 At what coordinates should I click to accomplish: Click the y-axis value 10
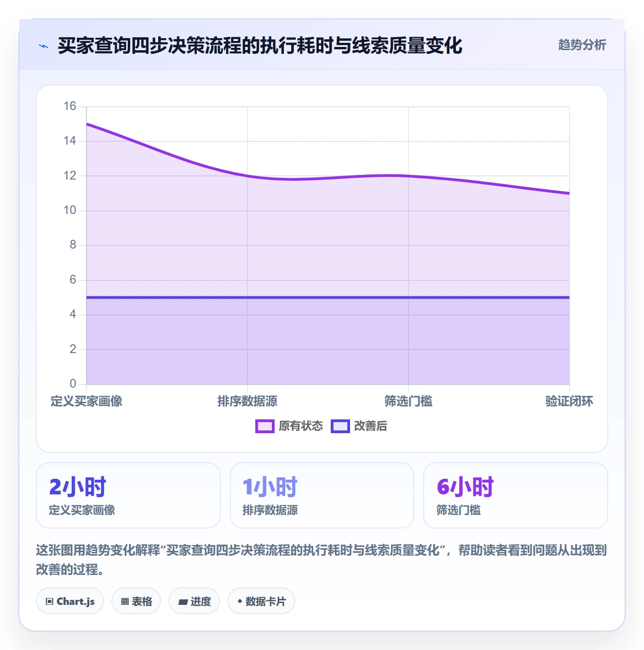[70, 210]
